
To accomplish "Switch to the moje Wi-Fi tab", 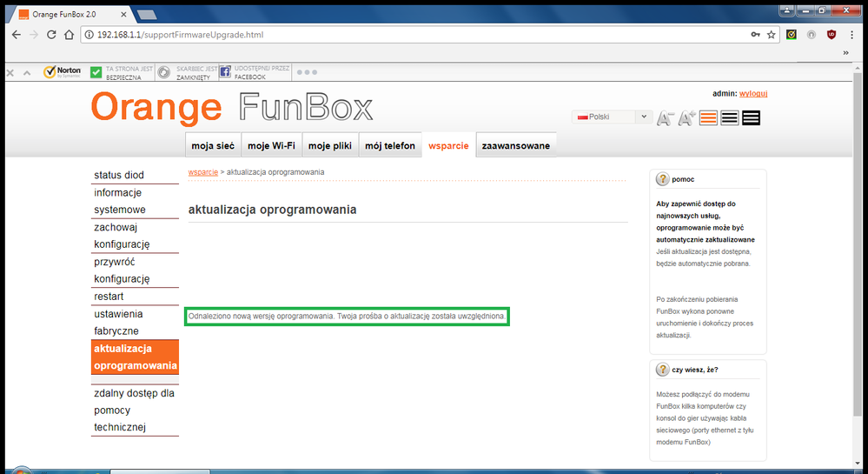I will tap(271, 145).
